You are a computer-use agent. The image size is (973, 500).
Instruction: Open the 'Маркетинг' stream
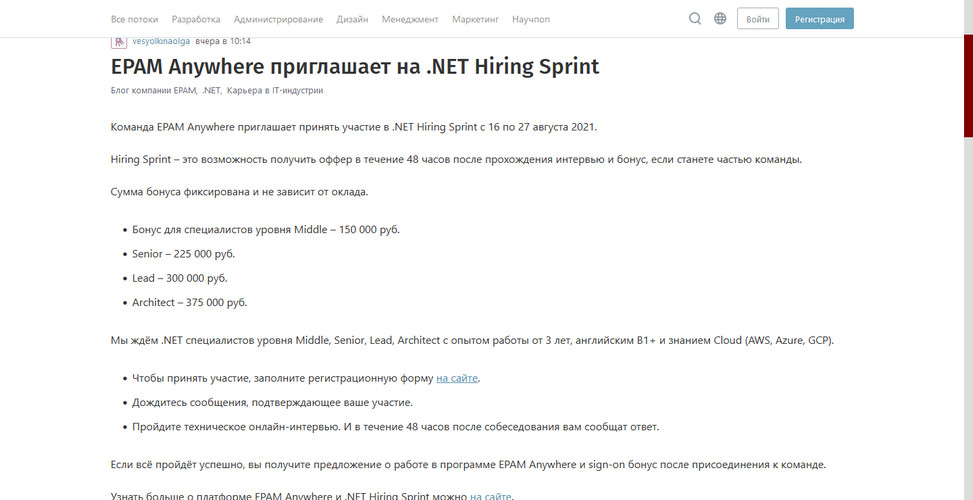point(475,19)
